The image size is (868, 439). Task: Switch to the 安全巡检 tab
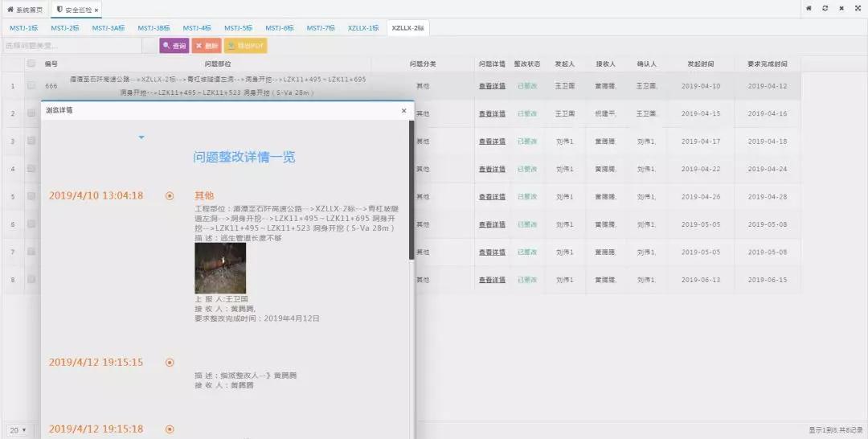(75, 10)
